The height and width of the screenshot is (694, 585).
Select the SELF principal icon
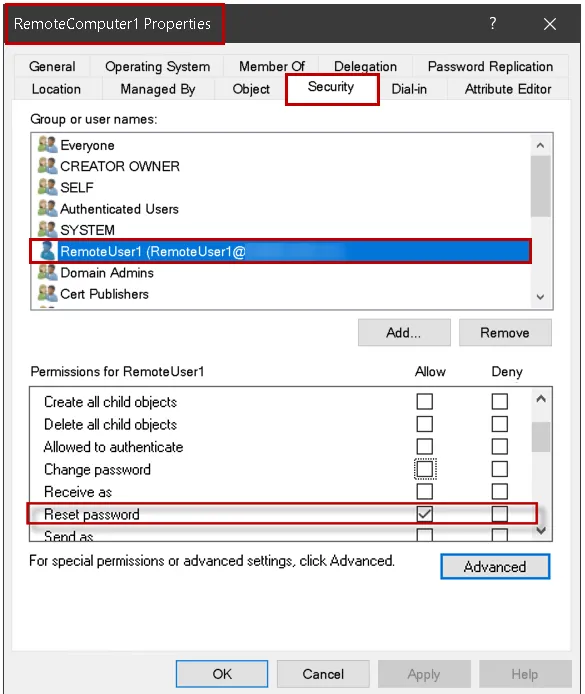pyautogui.click(x=47, y=187)
